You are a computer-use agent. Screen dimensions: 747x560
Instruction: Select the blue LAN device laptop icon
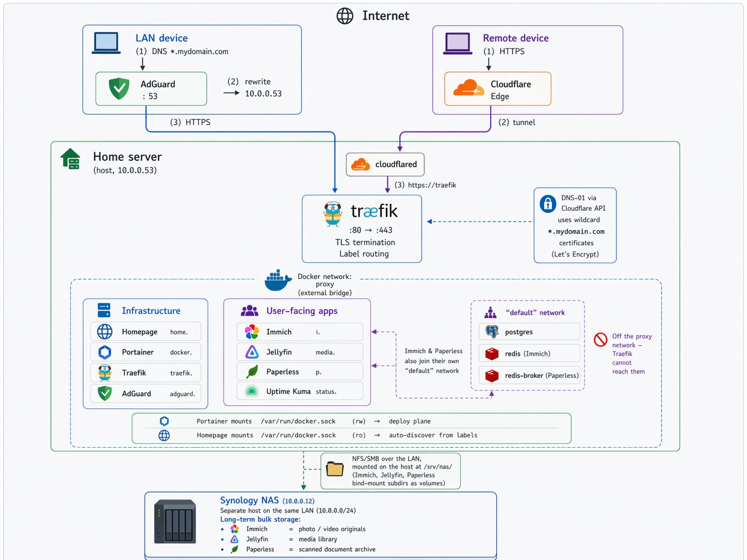(x=106, y=43)
